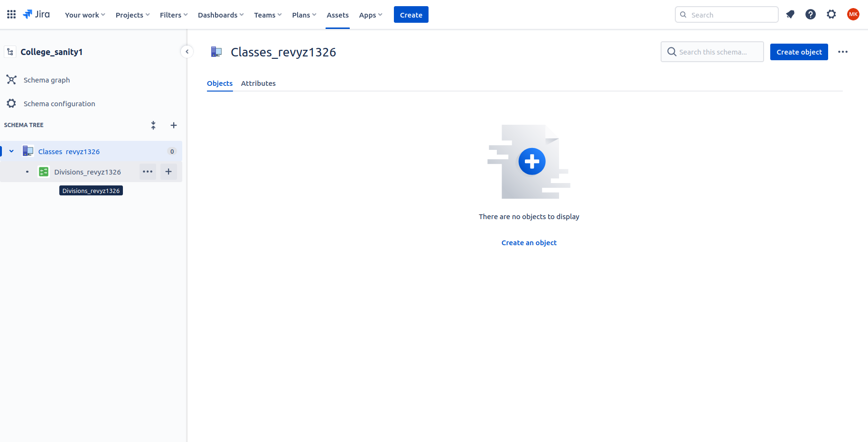Add object type with Schema Tree plus icon

[x=174, y=125]
